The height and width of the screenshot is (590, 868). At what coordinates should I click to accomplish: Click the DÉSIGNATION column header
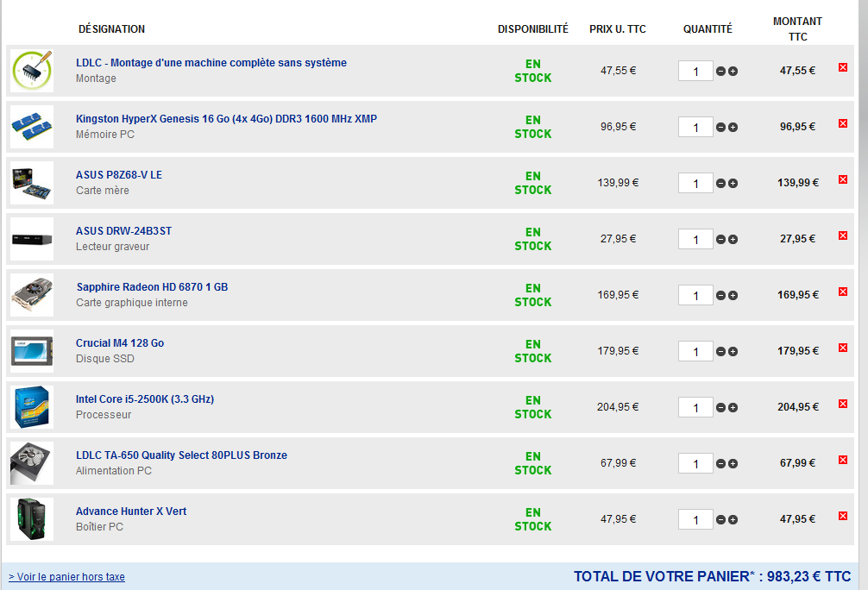click(112, 28)
